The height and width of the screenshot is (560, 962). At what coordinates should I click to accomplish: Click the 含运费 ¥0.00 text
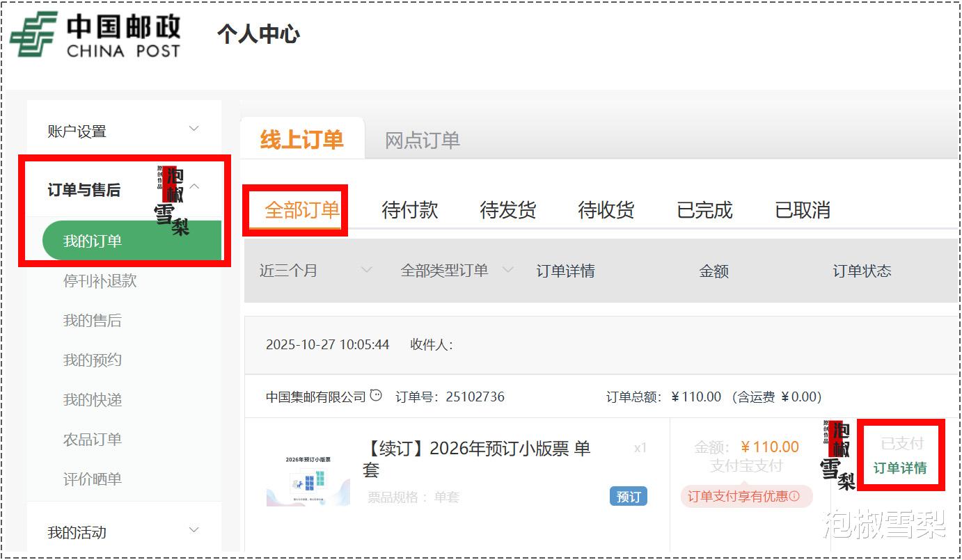click(x=776, y=397)
